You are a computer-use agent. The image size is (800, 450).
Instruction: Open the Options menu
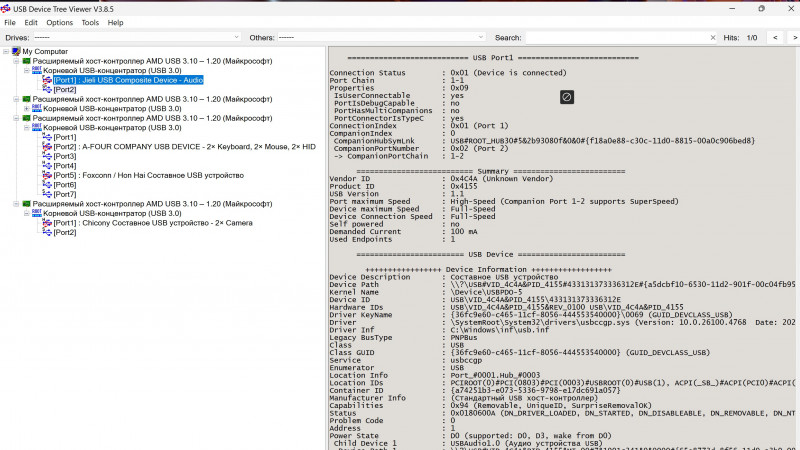pos(59,22)
